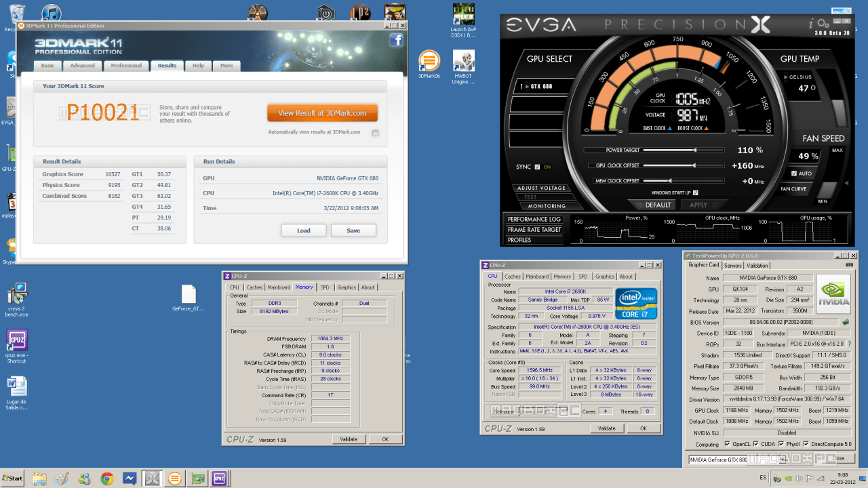The width and height of the screenshot is (868, 488).
Task: Open FRAME RATE TARGET in EVGA Precision
Action: coord(534,230)
